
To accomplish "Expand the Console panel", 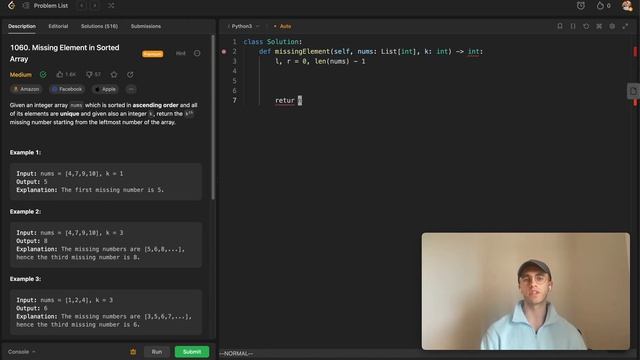I will pos(22,351).
